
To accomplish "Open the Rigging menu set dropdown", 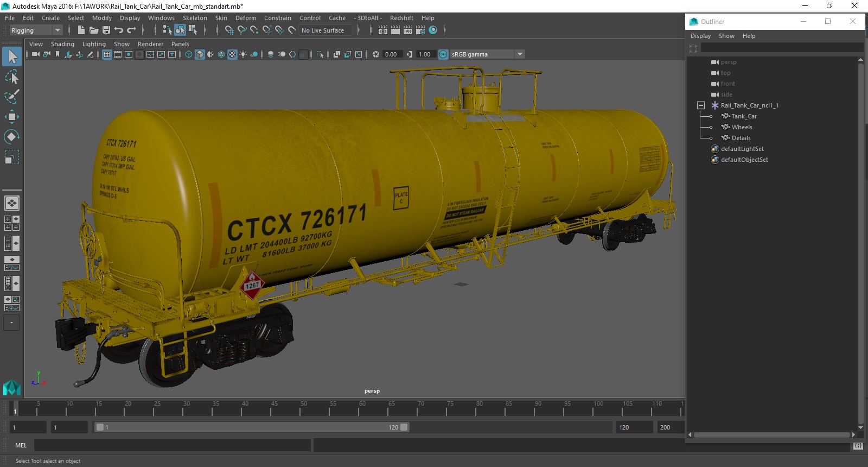I will pyautogui.click(x=36, y=30).
